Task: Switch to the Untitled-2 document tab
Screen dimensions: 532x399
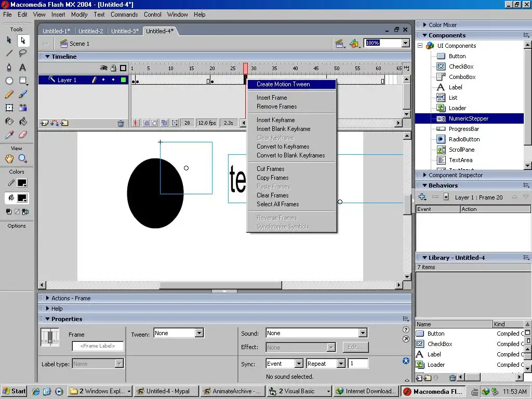Action: point(90,31)
